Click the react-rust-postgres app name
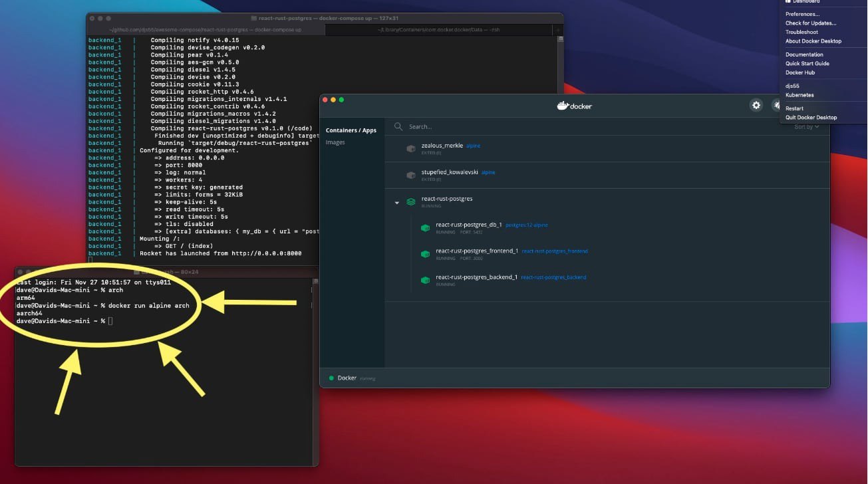The height and width of the screenshot is (484, 868). pos(447,199)
